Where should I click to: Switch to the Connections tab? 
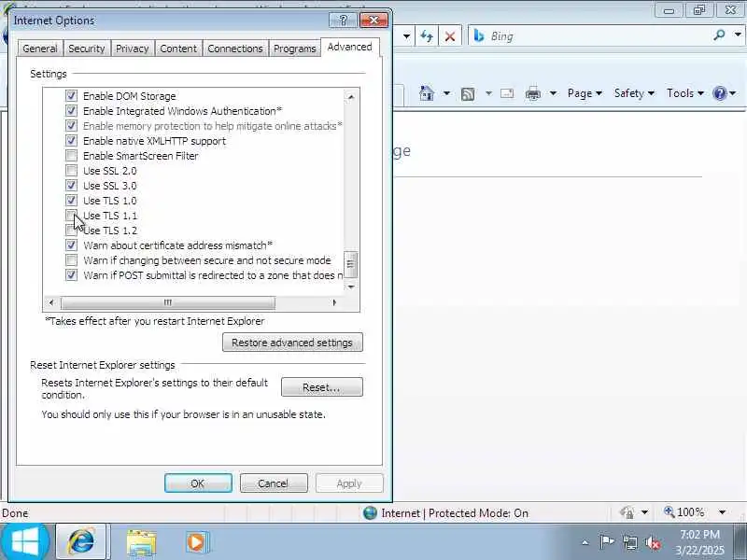coord(235,49)
